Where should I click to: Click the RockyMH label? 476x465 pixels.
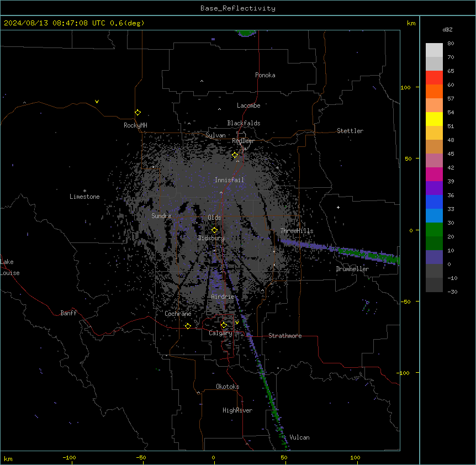coord(135,125)
